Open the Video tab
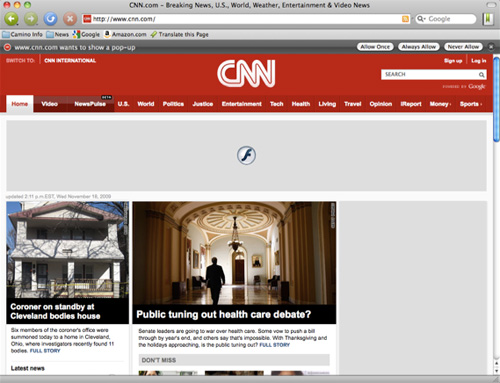Screen dimensions: 500x383 pyautogui.click(x=50, y=104)
